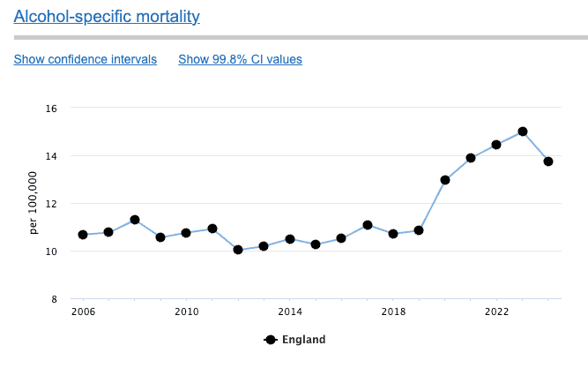Select the 2016 data point

[x=341, y=238]
